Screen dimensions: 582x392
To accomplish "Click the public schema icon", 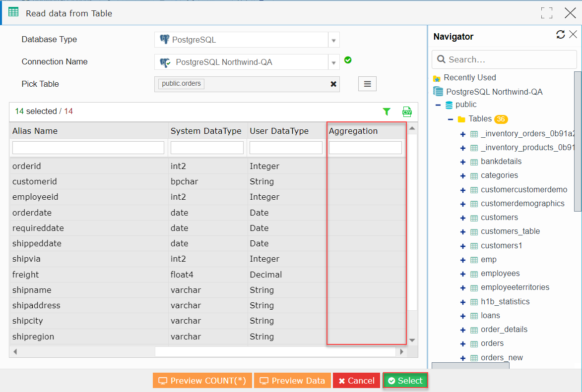I will coord(449,105).
